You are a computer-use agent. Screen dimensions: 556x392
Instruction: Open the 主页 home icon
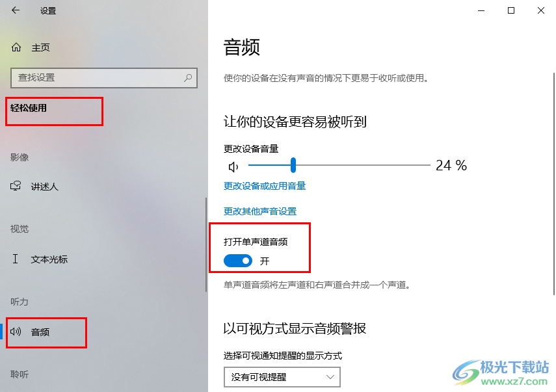(16, 47)
